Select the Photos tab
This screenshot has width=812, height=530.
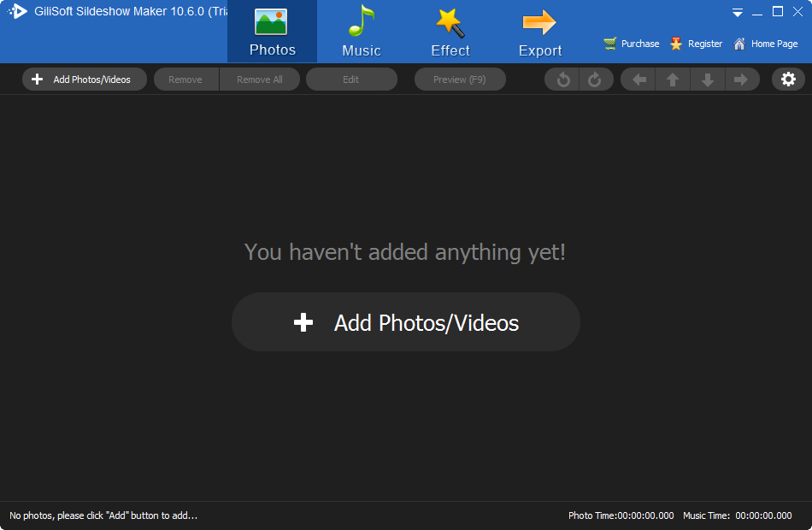click(272, 32)
